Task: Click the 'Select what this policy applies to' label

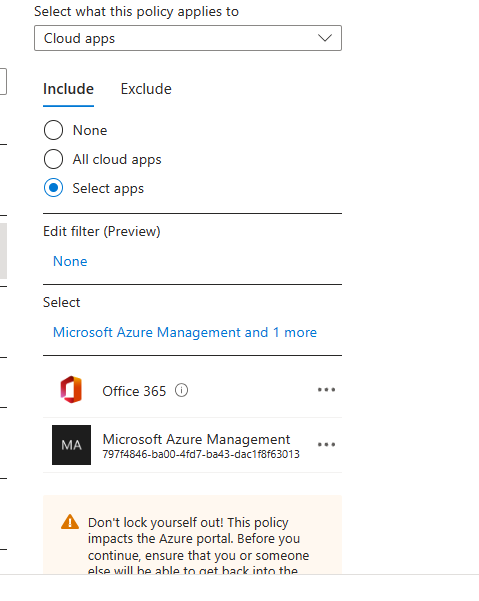Action: tap(136, 11)
